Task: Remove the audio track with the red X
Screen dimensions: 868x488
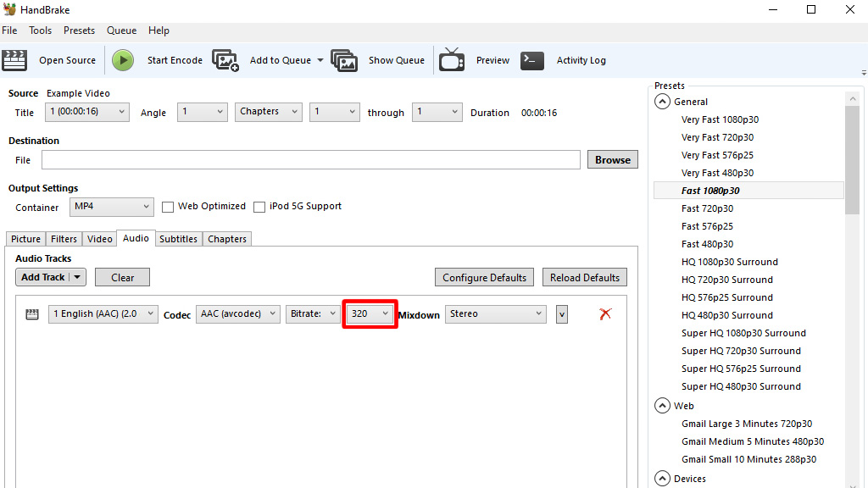Action: [x=605, y=313]
